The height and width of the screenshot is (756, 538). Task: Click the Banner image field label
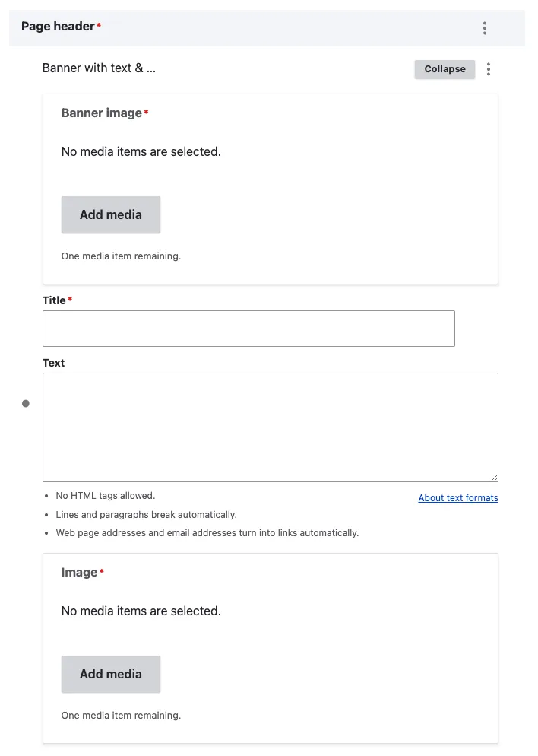101,113
